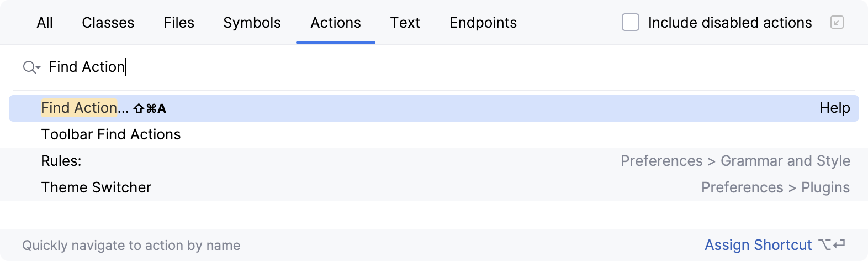
Task: Enable Include disabled actions checkbox
Action: 631,23
